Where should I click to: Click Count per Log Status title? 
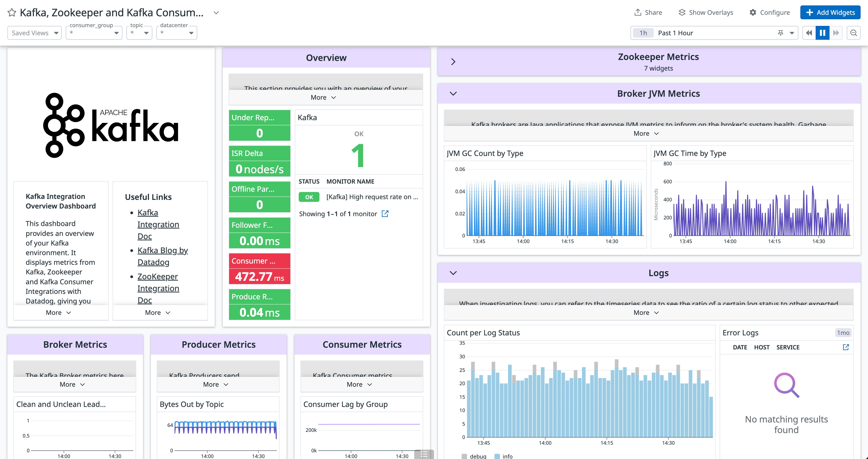pos(483,333)
